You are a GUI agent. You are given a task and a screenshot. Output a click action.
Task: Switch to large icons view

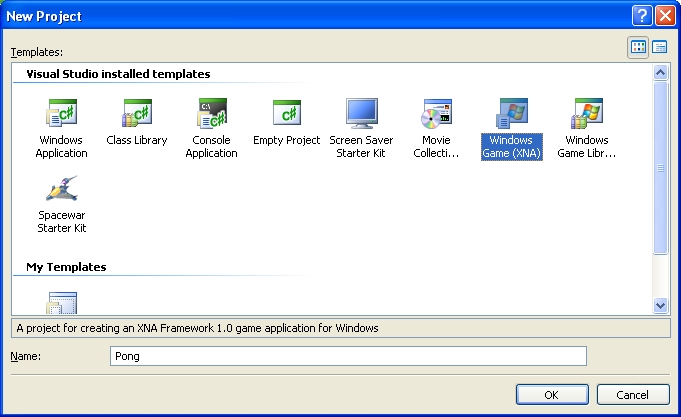pyautogui.click(x=638, y=47)
